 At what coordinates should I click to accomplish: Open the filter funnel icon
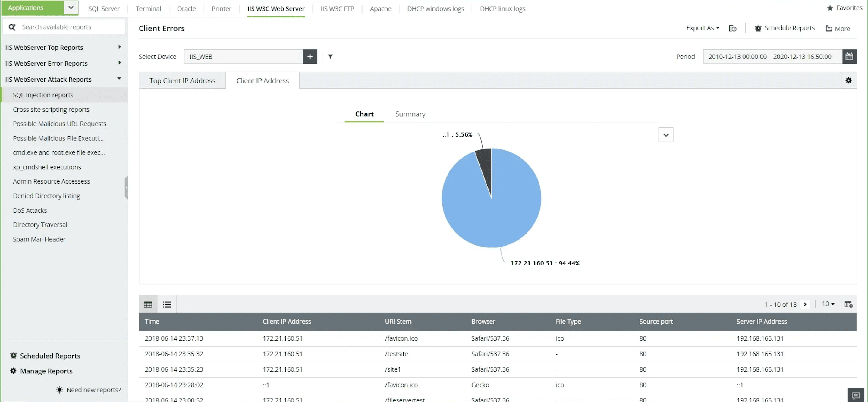(330, 57)
